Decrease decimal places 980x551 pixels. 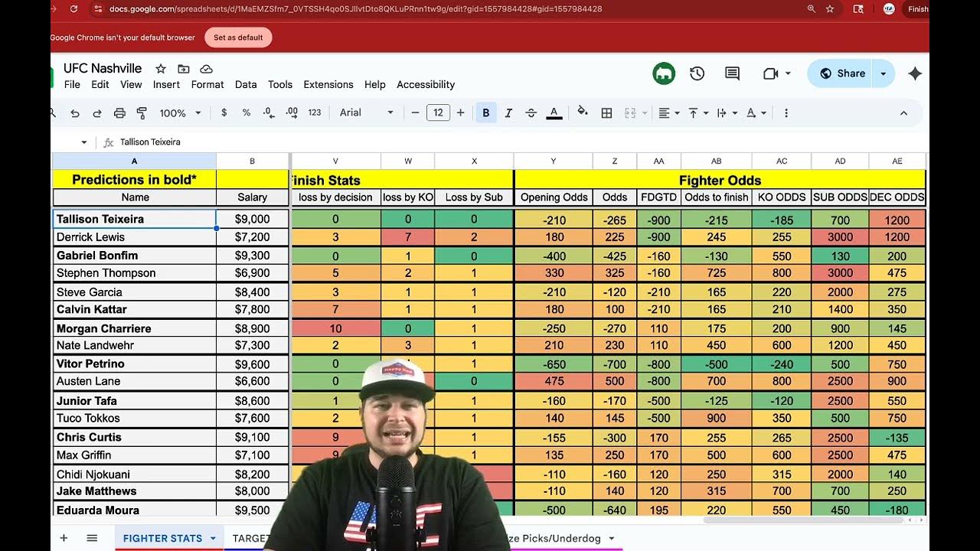tap(269, 112)
